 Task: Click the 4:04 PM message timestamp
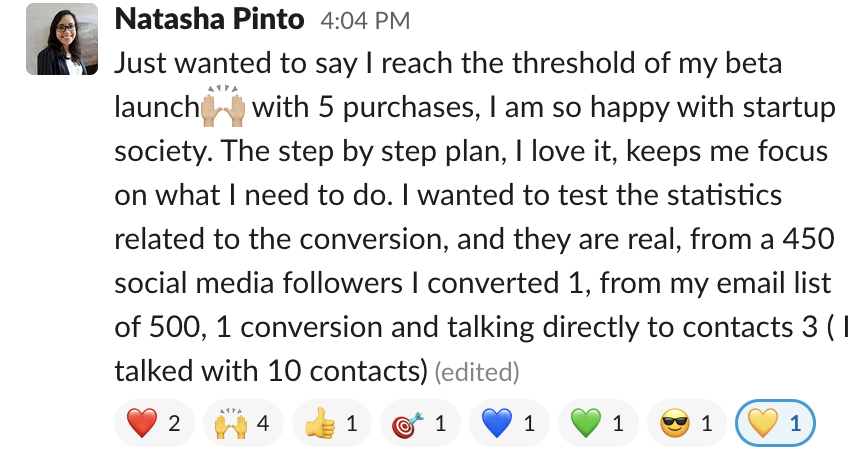365,21
